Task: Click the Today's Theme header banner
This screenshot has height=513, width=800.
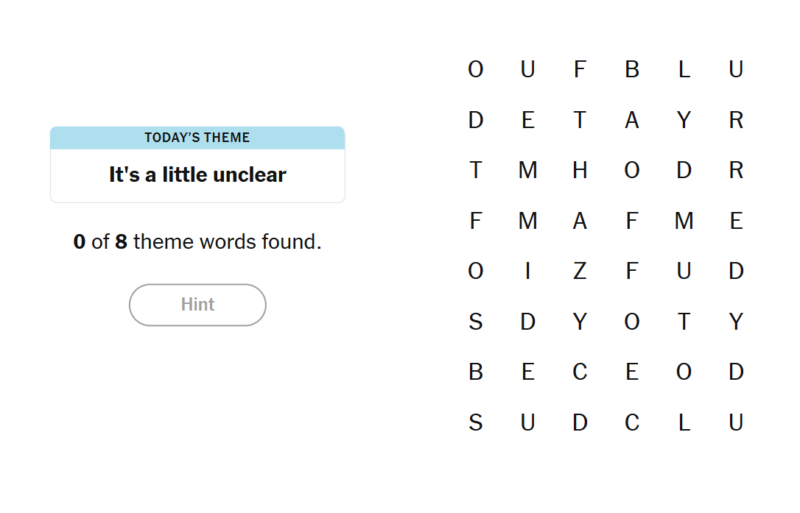Action: [x=197, y=138]
